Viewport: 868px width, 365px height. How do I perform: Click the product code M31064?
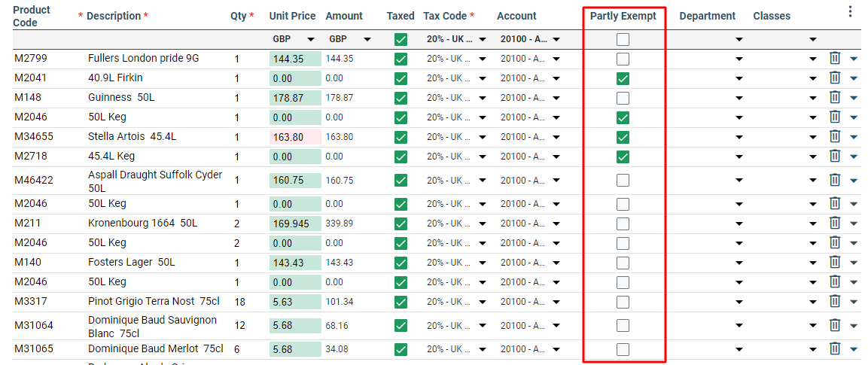34,325
